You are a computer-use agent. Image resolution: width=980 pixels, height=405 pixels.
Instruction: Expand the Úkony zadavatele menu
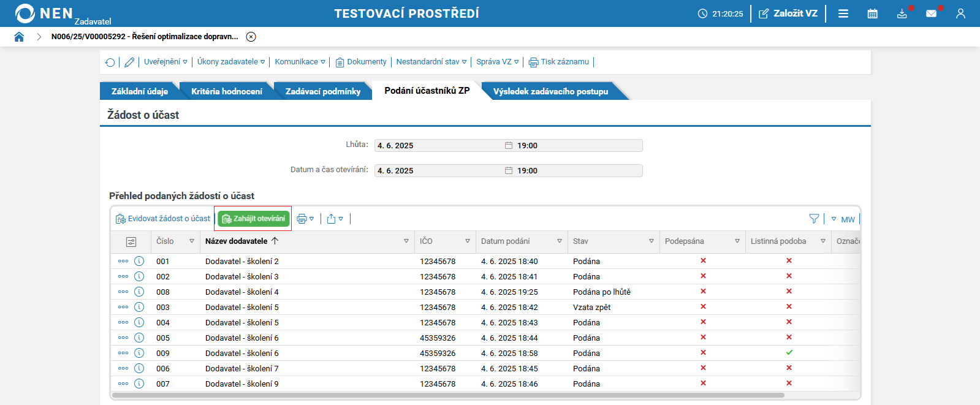pyautogui.click(x=231, y=62)
